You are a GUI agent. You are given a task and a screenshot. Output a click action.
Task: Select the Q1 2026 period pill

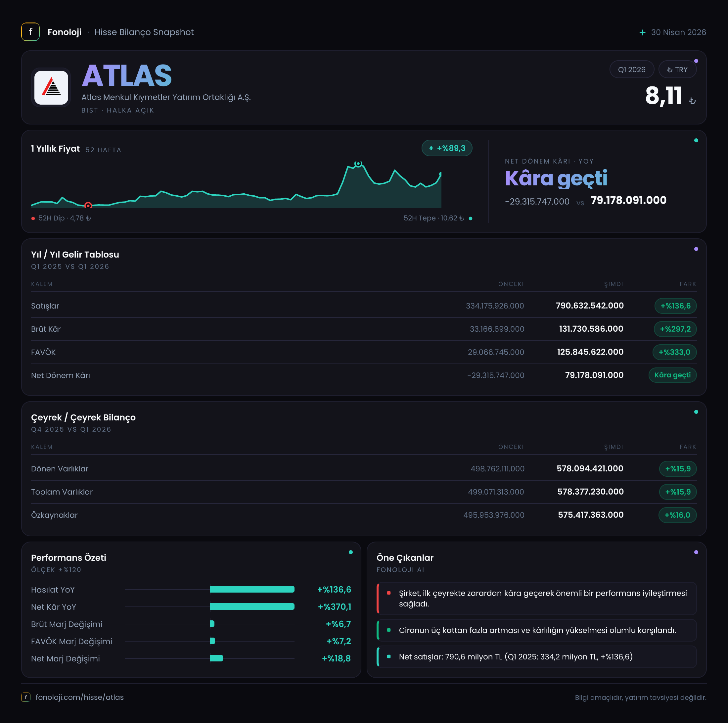(631, 70)
